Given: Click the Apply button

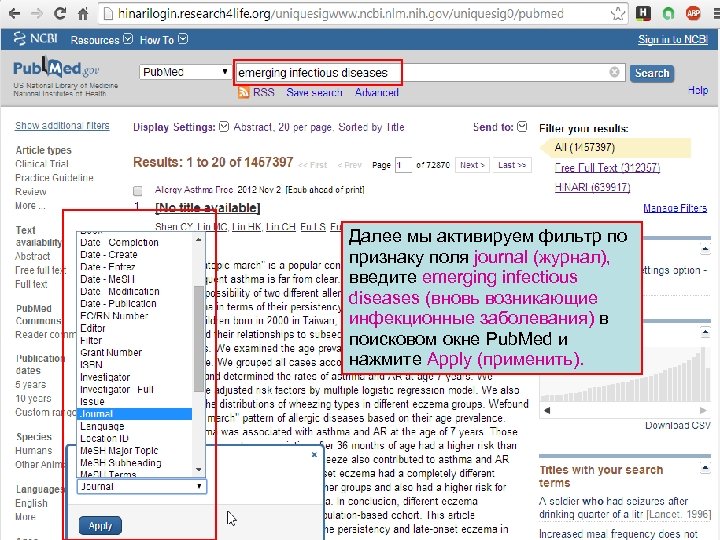Looking at the screenshot, I should 100,526.
